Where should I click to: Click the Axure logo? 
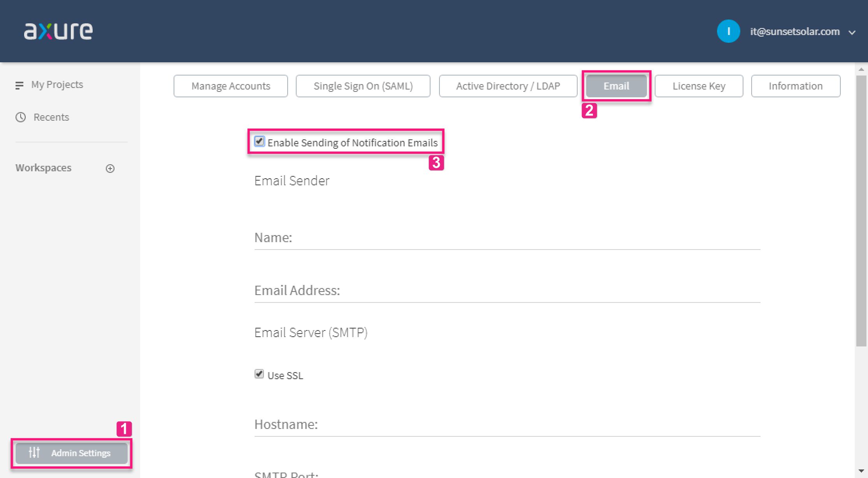coord(58,31)
